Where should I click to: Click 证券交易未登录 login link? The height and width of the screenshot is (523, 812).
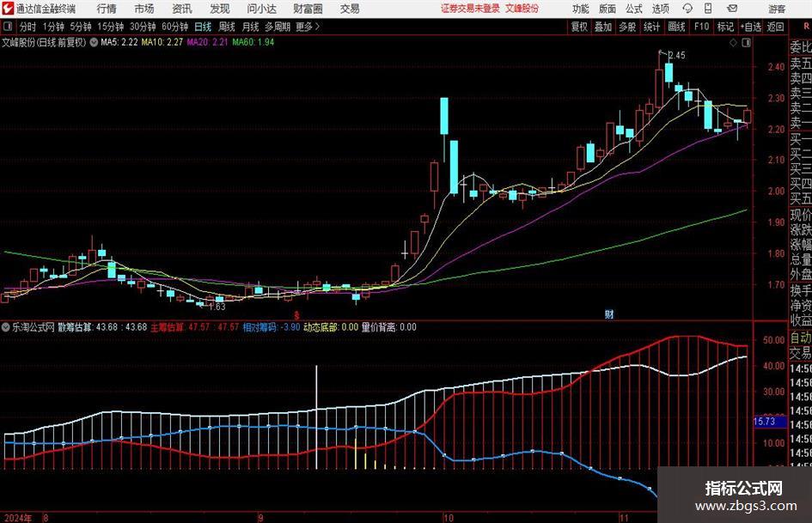click(470, 9)
